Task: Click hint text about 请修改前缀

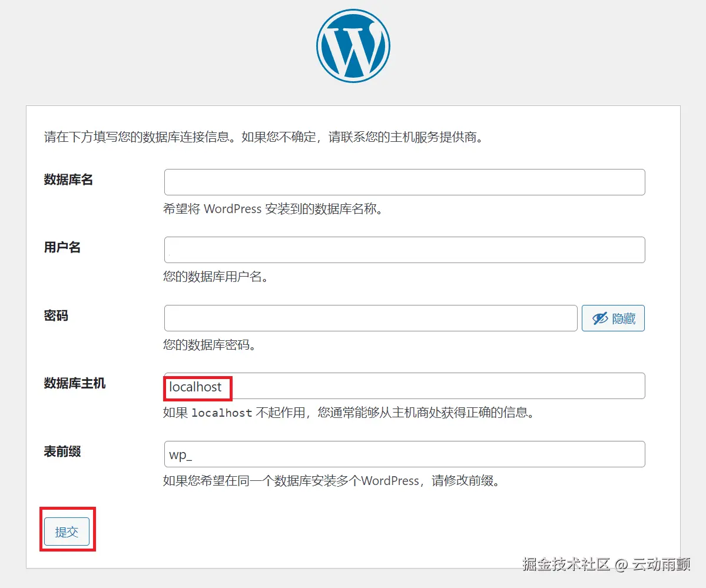Action: 332,481
